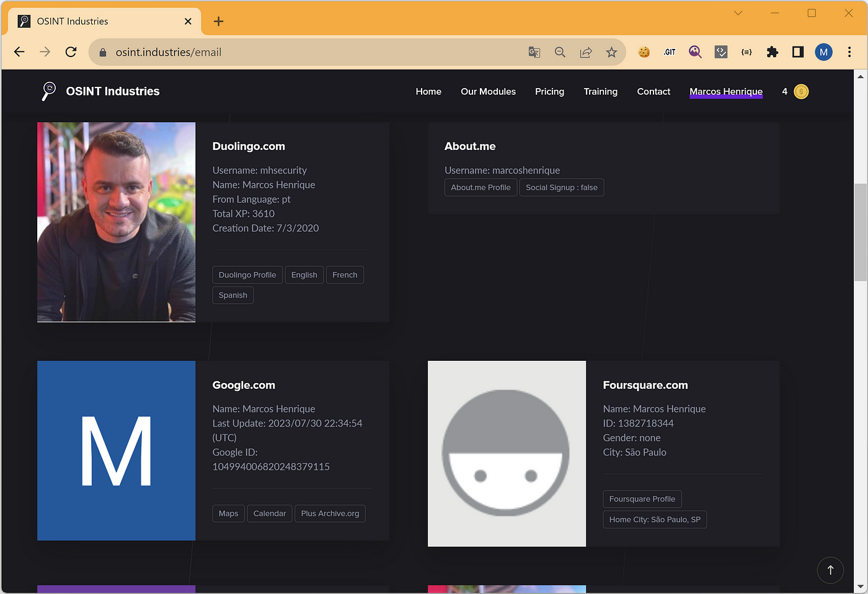The width and height of the screenshot is (868, 594).
Task: Open the tab search chevron
Action: click(x=738, y=13)
